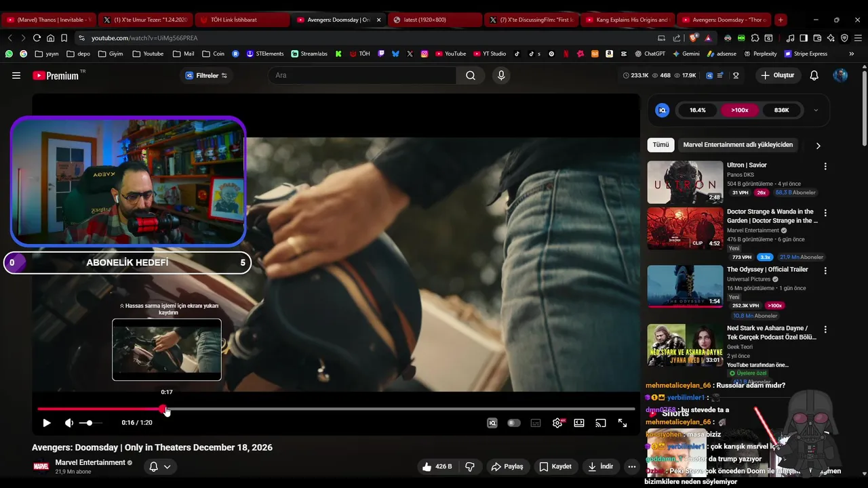This screenshot has height=488, width=868.
Task: Open the Oluştur create menu
Action: pos(777,75)
